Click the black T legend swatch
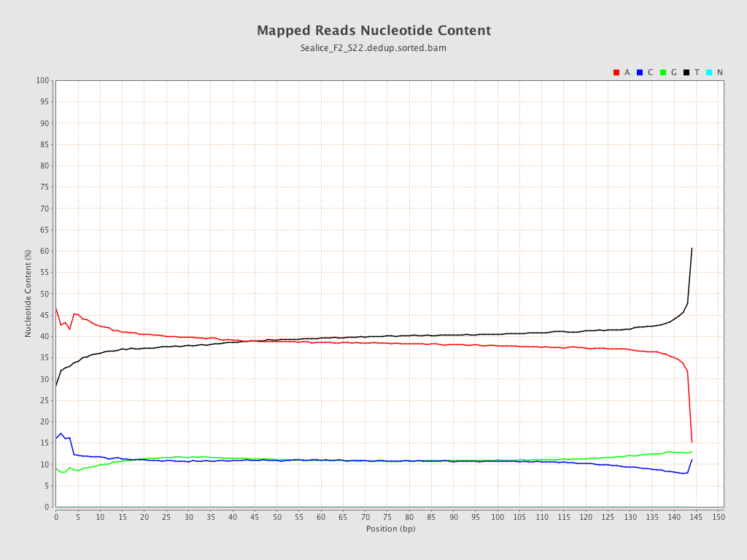The width and height of the screenshot is (747, 560). point(686,72)
